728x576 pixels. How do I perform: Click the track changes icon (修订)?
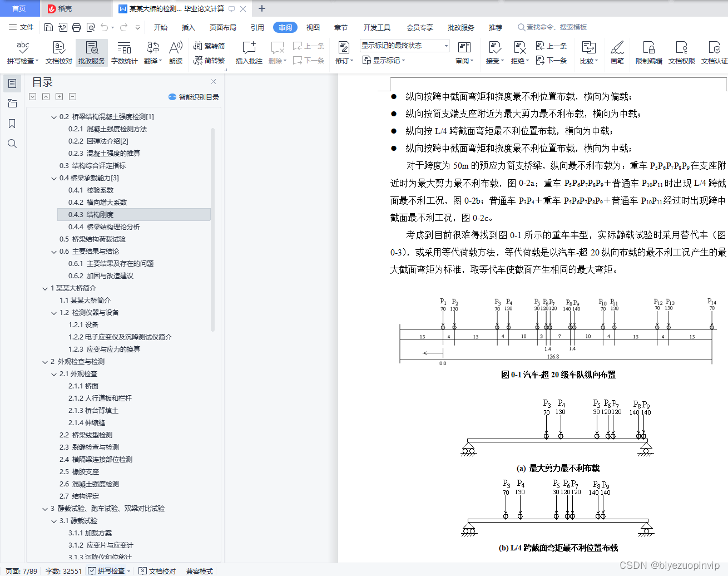pyautogui.click(x=344, y=53)
